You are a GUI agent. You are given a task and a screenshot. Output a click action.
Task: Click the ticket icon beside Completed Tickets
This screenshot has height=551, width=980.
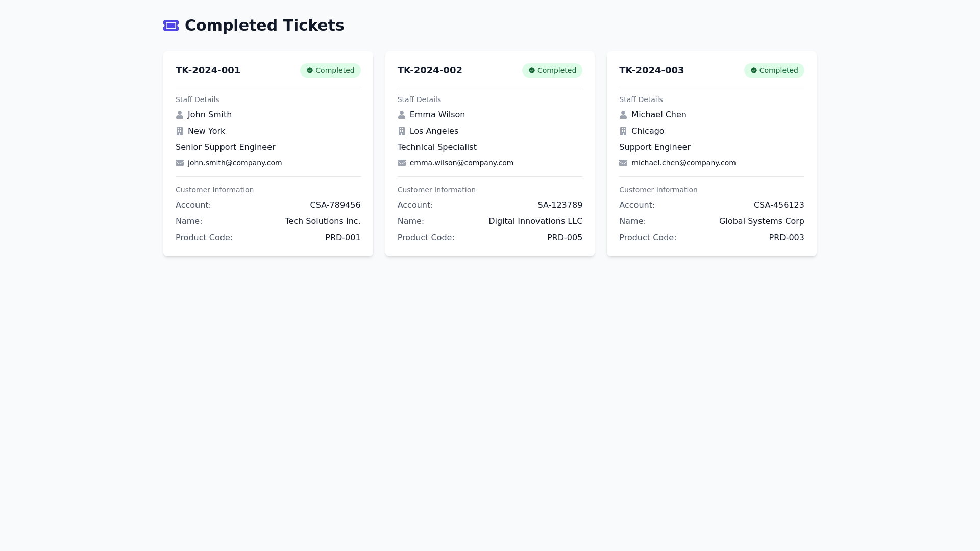coord(171,26)
